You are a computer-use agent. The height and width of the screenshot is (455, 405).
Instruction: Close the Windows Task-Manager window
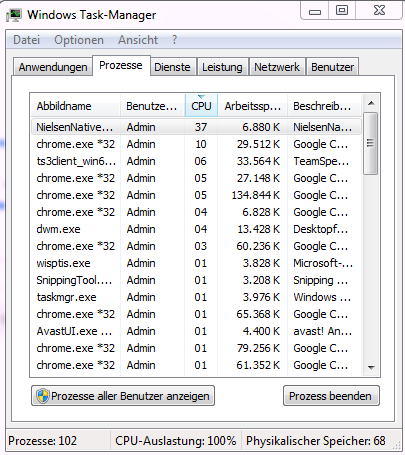(379, 10)
